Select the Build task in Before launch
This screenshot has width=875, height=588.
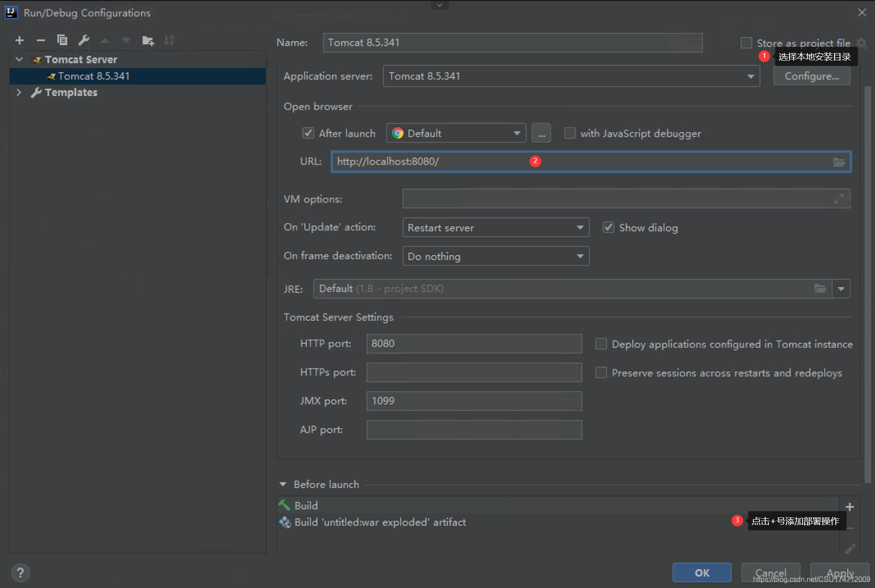tap(558, 505)
